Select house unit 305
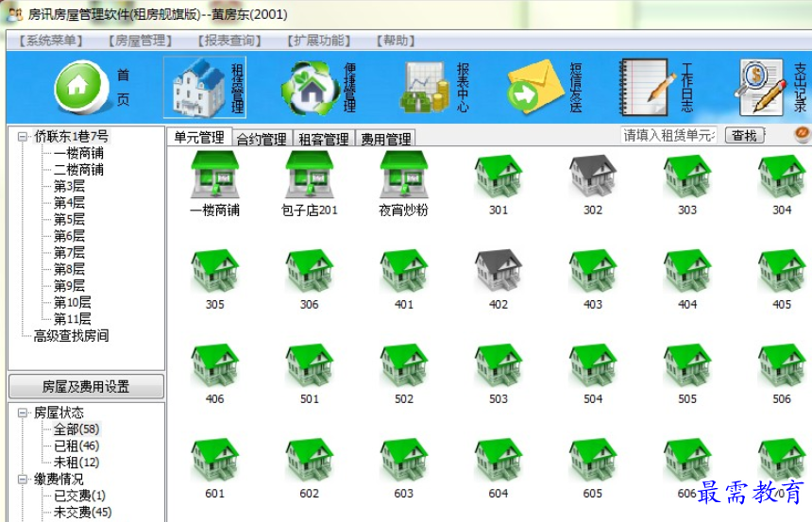This screenshot has width=812, height=522. click(215, 271)
